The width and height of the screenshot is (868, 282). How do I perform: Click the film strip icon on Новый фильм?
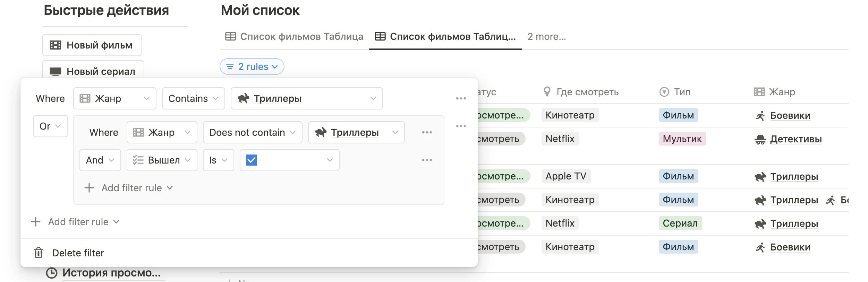coord(56,45)
